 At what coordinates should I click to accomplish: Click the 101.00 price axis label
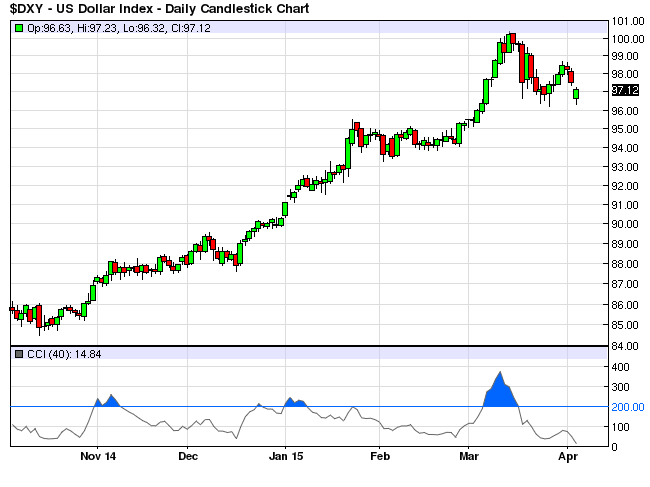pyautogui.click(x=628, y=21)
